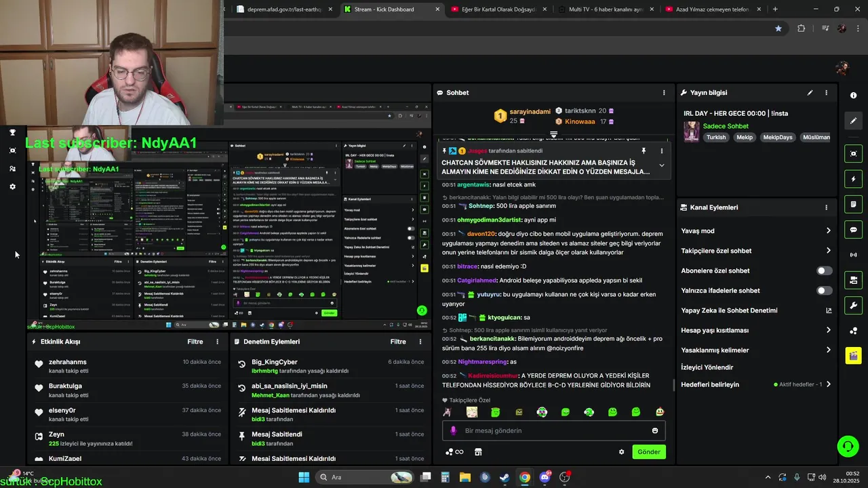Bookmark page with the star icon
The height and width of the screenshot is (488, 868).
pos(778,28)
